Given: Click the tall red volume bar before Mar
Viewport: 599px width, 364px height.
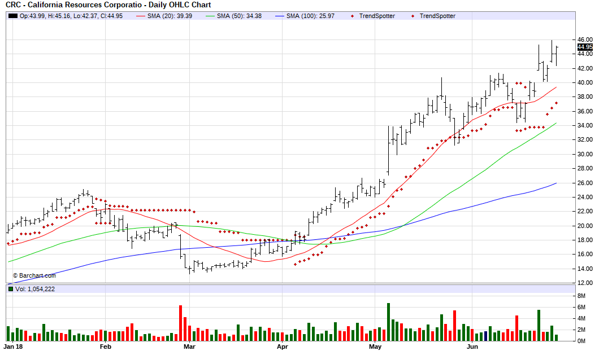Looking at the screenshot, I should 181,323.
